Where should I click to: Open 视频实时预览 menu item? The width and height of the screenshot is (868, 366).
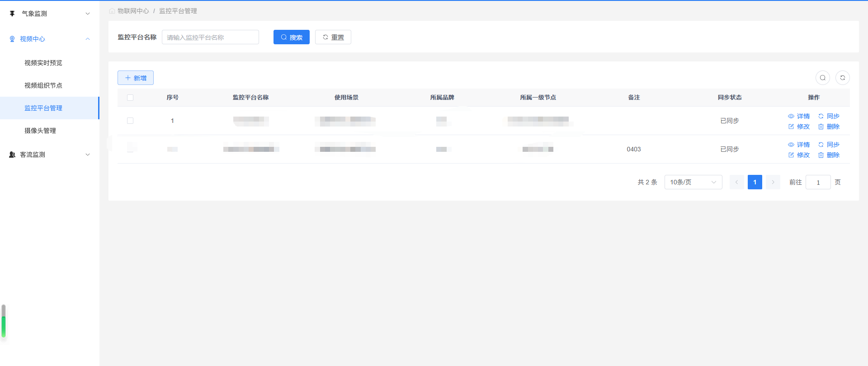[50, 63]
